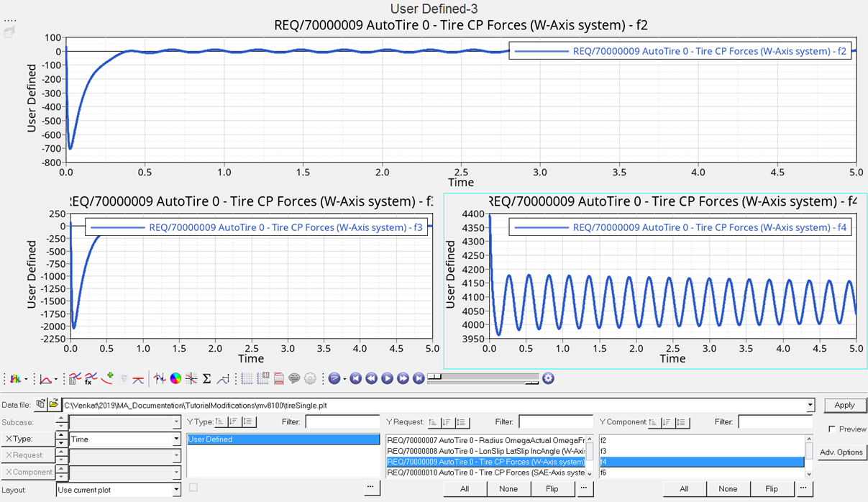868x502 pixels.
Task: Select 'User Defined' in Y Type list
Action: 283,439
